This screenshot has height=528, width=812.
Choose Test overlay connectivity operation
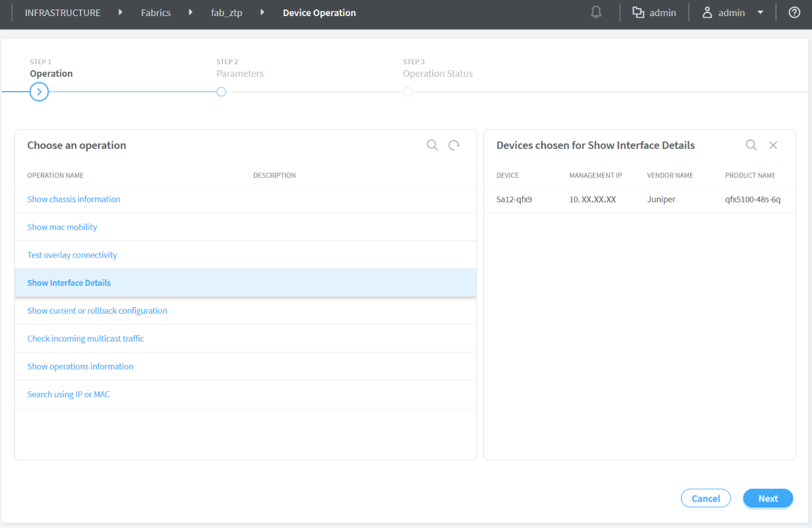pyautogui.click(x=72, y=255)
